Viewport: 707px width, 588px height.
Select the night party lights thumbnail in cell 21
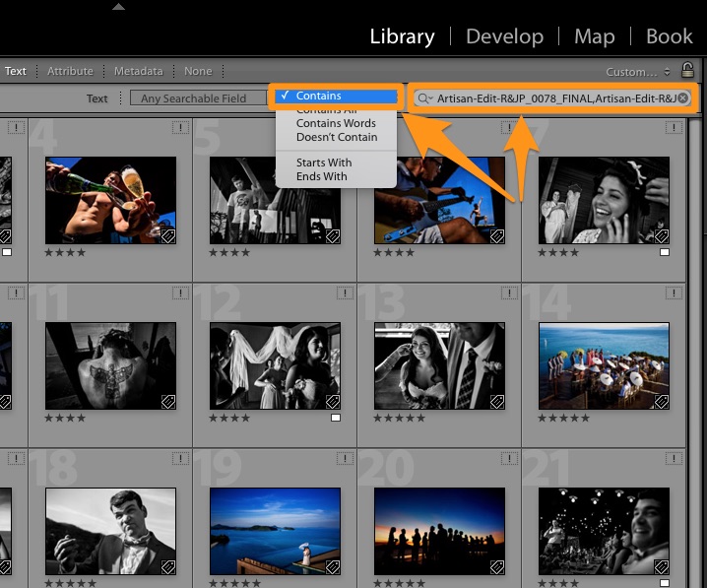click(x=605, y=531)
